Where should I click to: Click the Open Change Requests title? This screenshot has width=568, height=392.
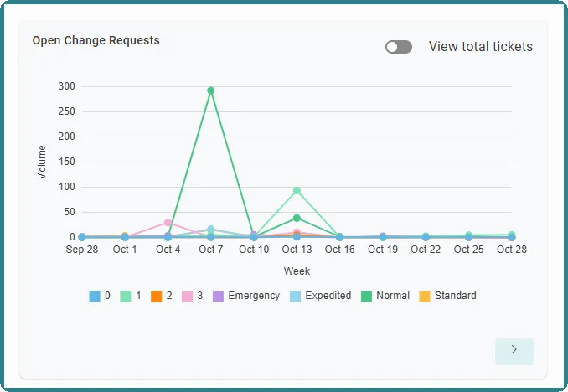tap(96, 40)
